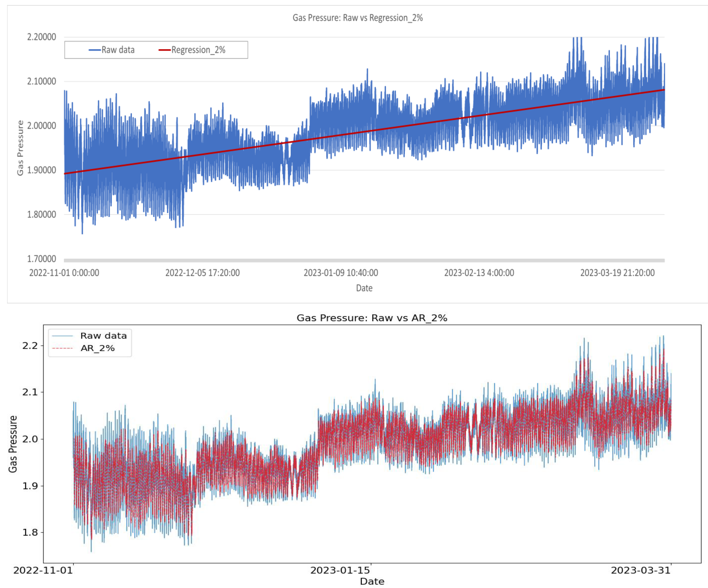Click the 2.20000 y-axis label
Image resolution: width=708 pixels, height=588 pixels.
(x=41, y=37)
